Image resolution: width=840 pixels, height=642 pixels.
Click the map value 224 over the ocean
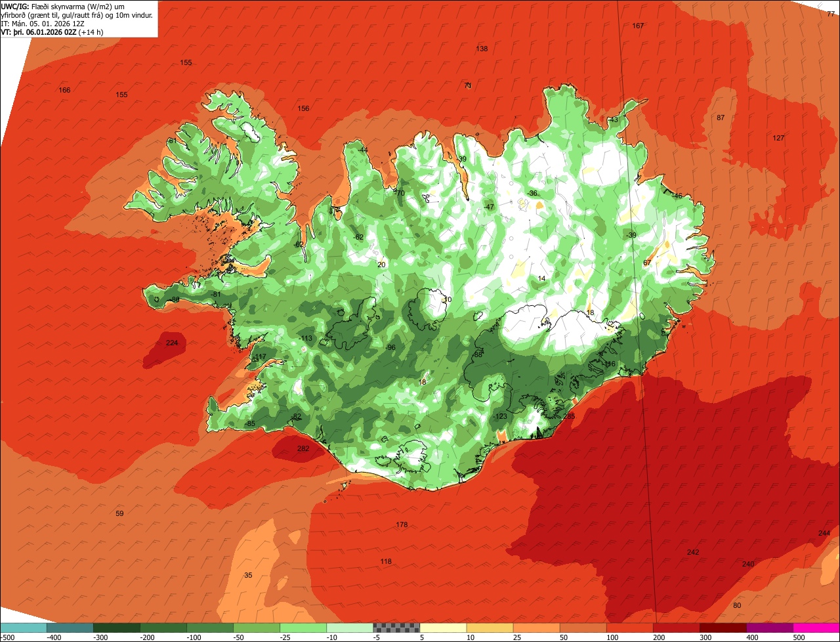172,343
